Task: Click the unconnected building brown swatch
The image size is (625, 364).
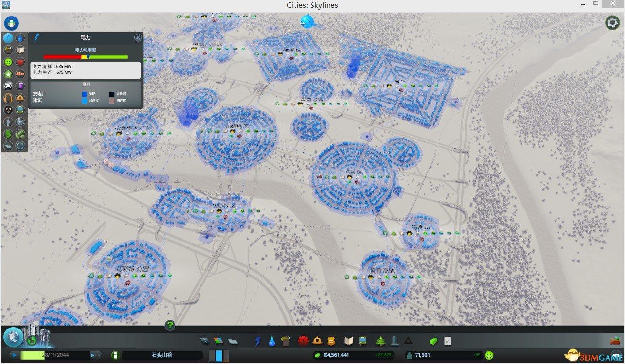Action: [112, 100]
